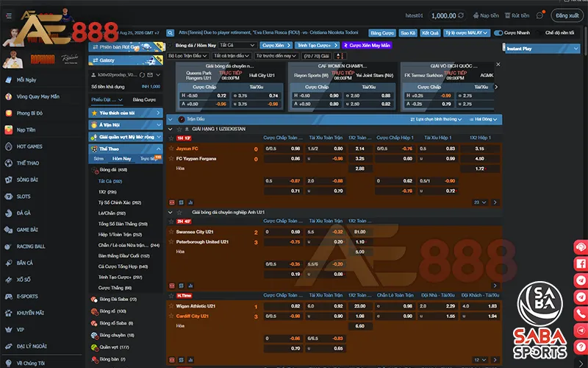Image resolution: width=588 pixels, height=368 pixels.
Task: Open live stream icon under Wigan Athletic match
Action: pos(181,360)
